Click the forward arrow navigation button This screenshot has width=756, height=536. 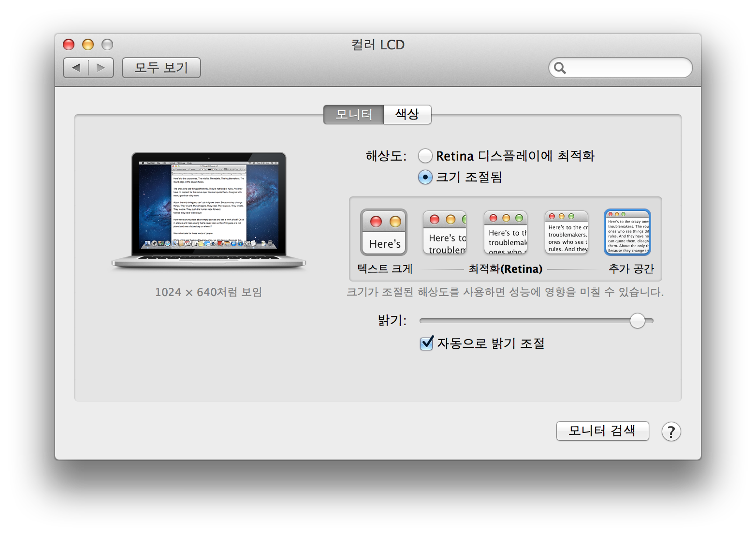pos(101,68)
